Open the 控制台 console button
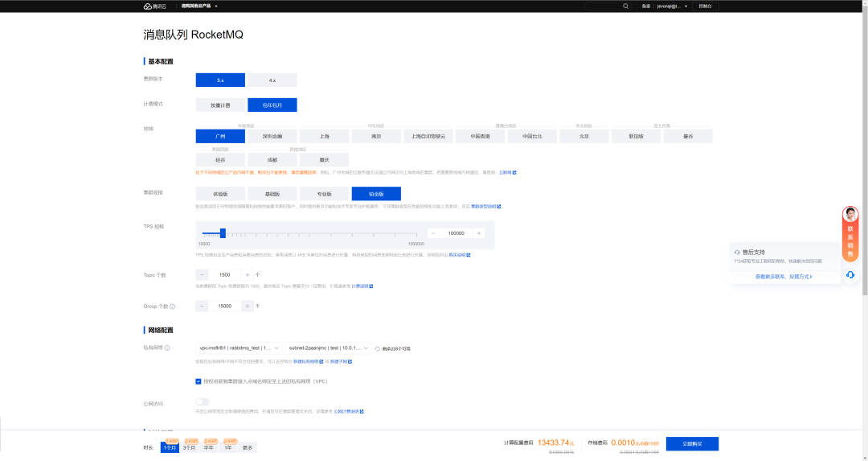868x461 pixels. point(706,6)
